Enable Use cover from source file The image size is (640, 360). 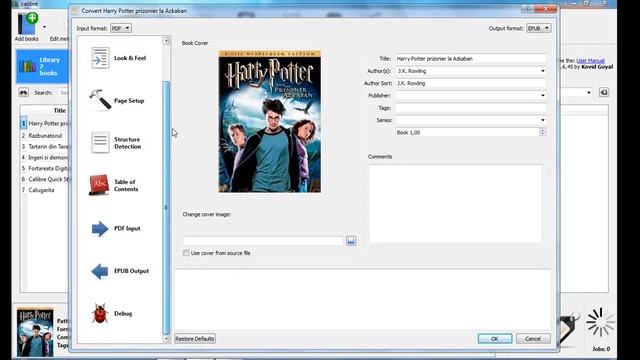pyautogui.click(x=186, y=253)
